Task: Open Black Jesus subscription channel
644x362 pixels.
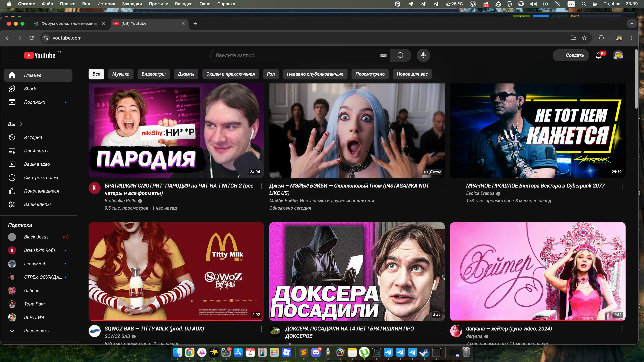Action: click(38, 237)
